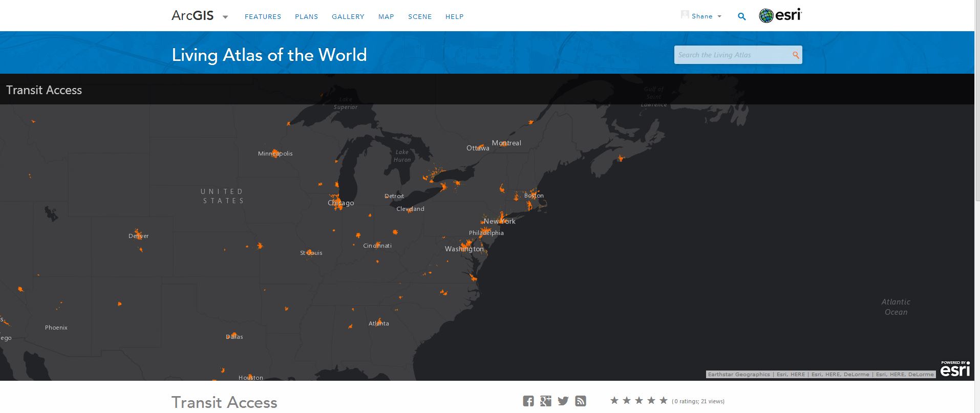Click the Phoenix label on the map
This screenshot has width=980, height=413.
click(x=56, y=328)
